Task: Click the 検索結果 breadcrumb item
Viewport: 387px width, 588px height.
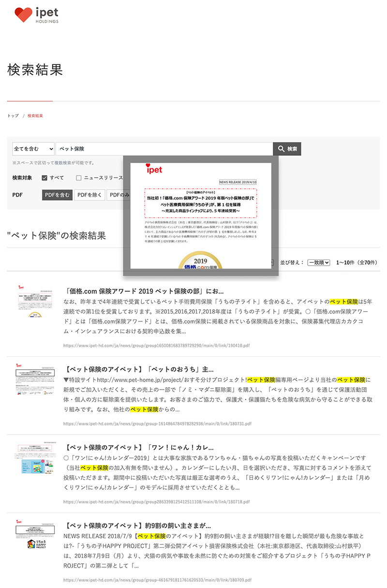Action: (35, 116)
